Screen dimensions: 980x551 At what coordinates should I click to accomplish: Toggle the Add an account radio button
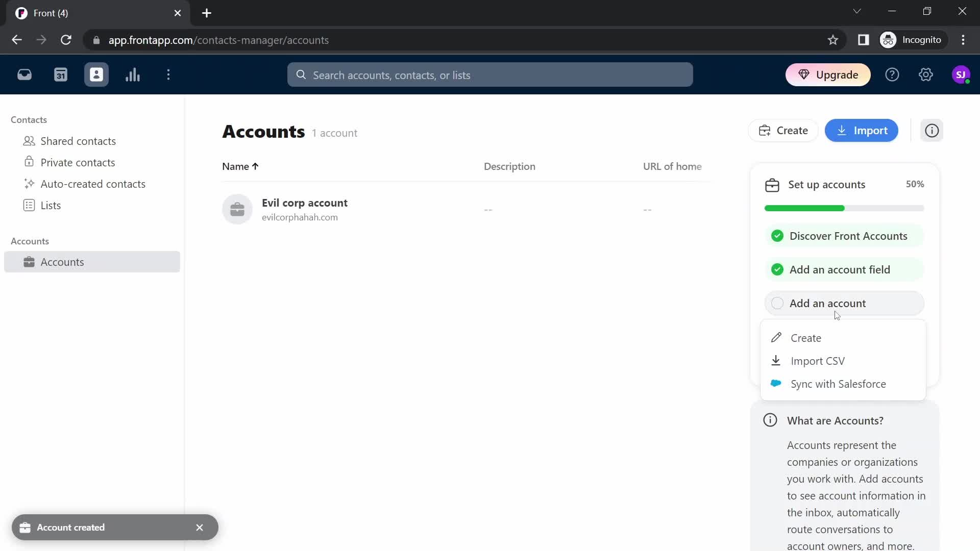click(x=777, y=303)
